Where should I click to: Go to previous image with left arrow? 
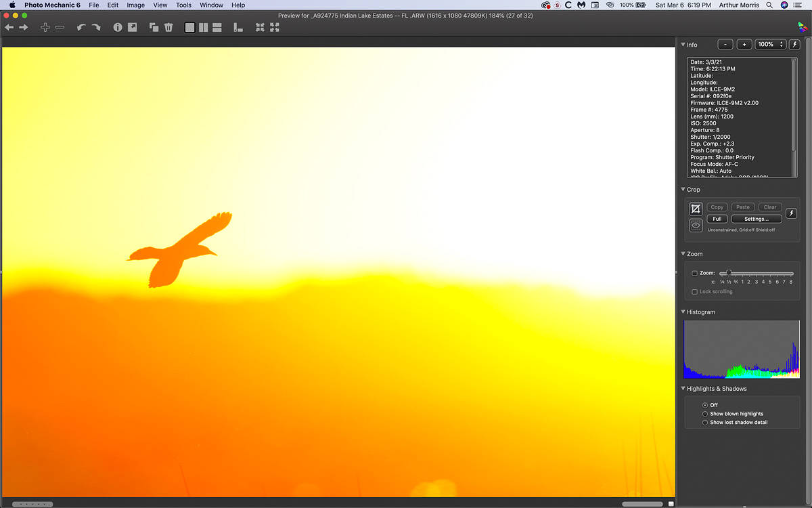(x=9, y=28)
